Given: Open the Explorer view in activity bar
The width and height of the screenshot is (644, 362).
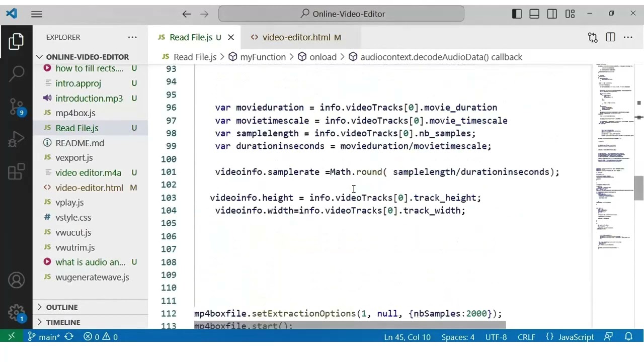Looking at the screenshot, I should 16,41.
